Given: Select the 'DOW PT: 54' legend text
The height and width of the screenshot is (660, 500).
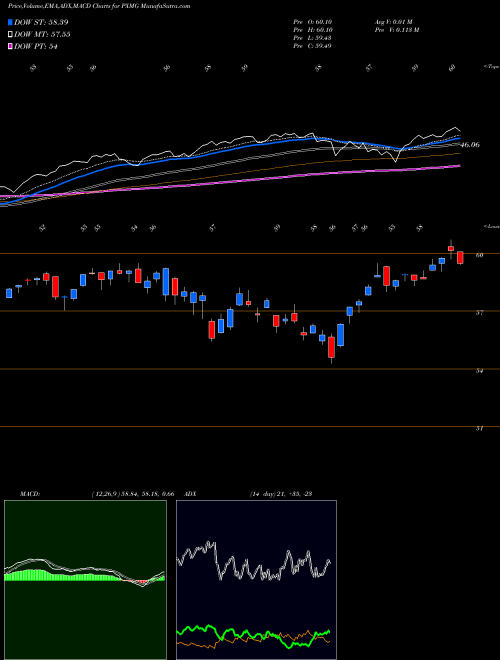Looking at the screenshot, I should click(x=36, y=46).
